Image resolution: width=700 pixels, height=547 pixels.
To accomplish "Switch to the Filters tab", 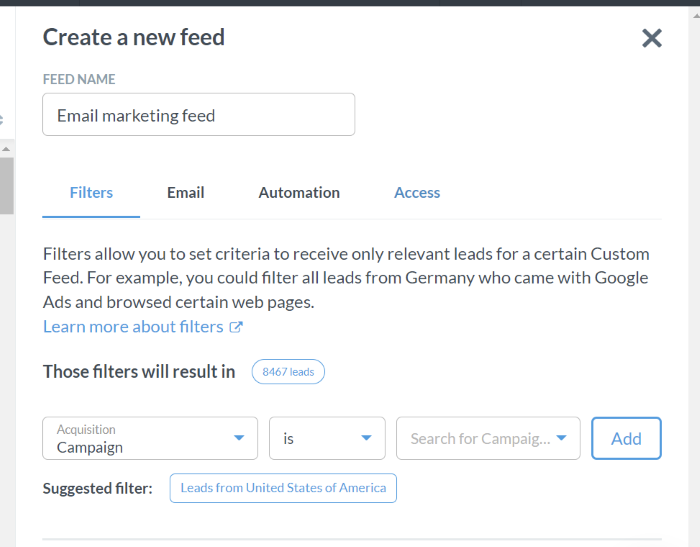I will [x=91, y=193].
